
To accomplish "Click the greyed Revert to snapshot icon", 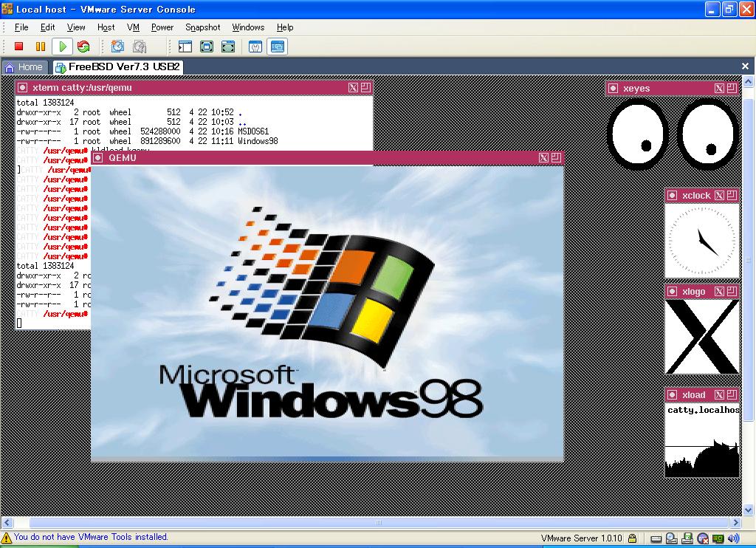I will coord(140,47).
